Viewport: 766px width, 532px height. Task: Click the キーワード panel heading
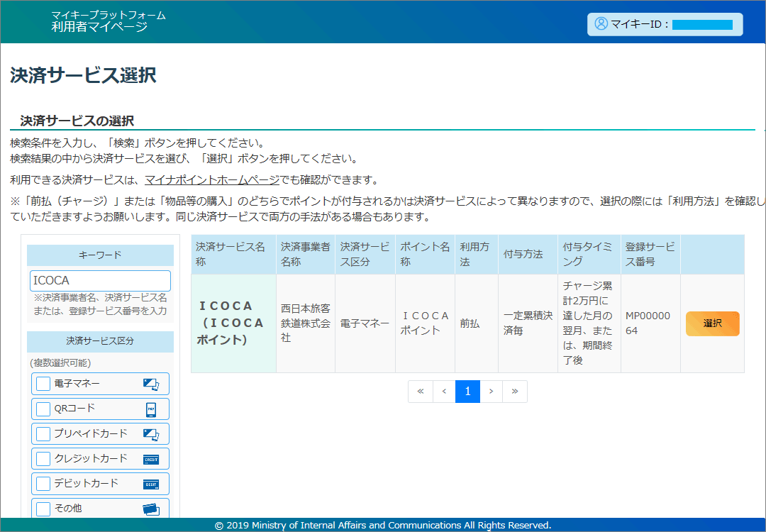[100, 255]
